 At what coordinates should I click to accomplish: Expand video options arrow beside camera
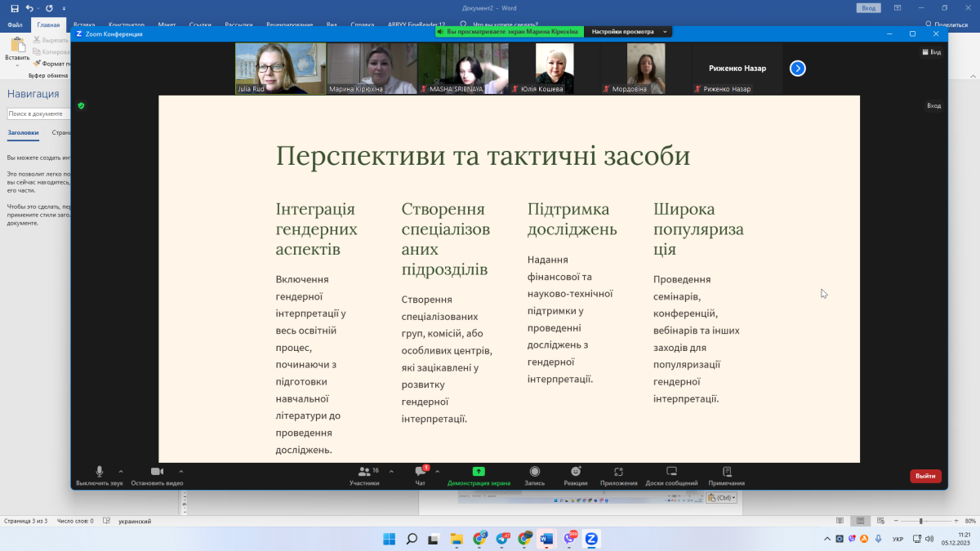(x=180, y=471)
